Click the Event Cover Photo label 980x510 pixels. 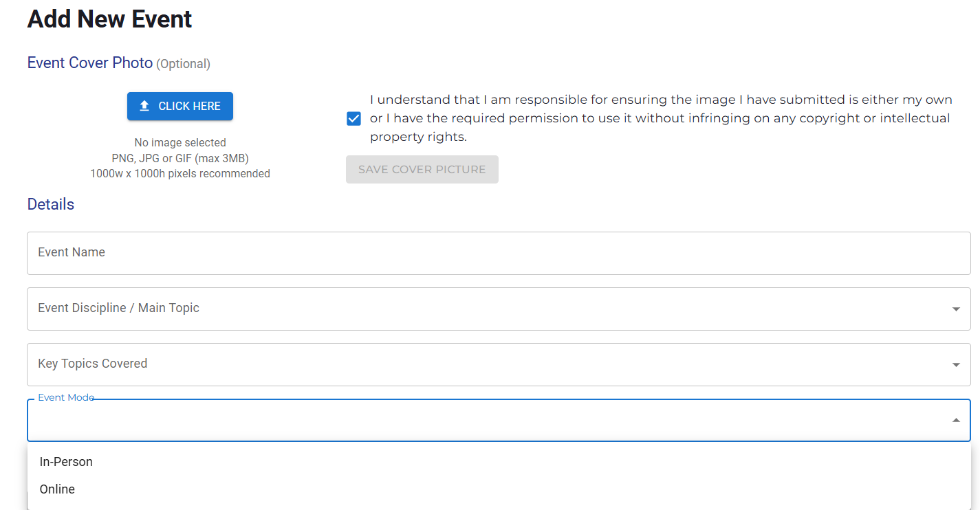pos(90,63)
